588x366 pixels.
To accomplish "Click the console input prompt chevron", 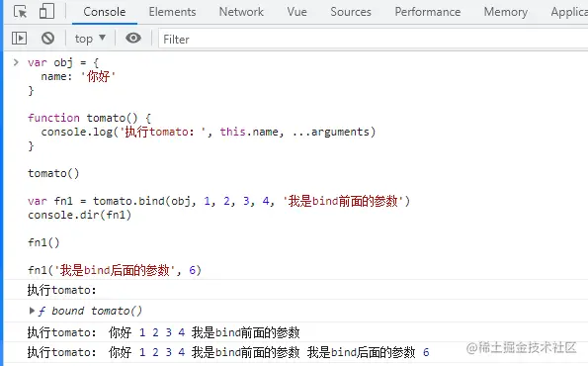I will [x=16, y=62].
